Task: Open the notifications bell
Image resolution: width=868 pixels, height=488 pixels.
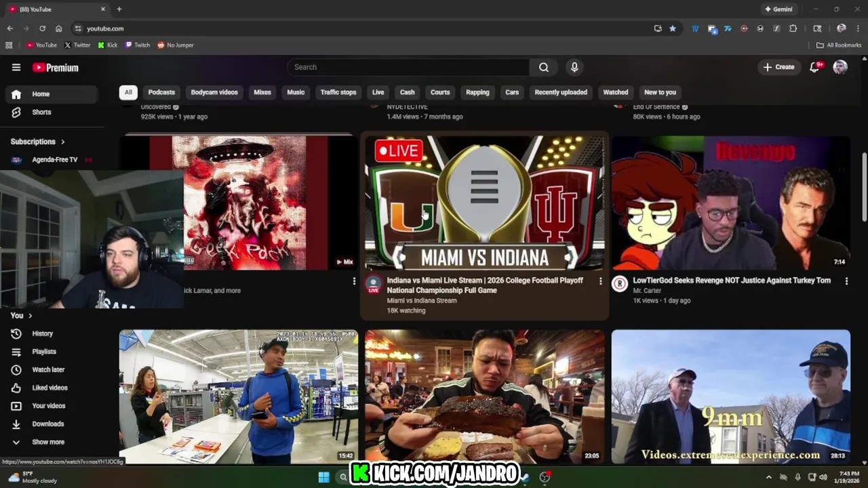Action: tap(814, 67)
